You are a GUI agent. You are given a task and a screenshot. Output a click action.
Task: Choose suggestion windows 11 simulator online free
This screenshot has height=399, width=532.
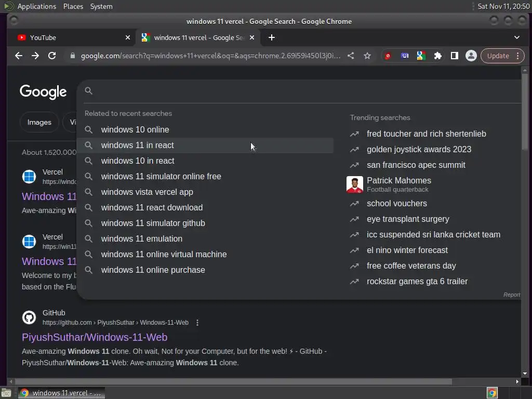tap(205, 177)
